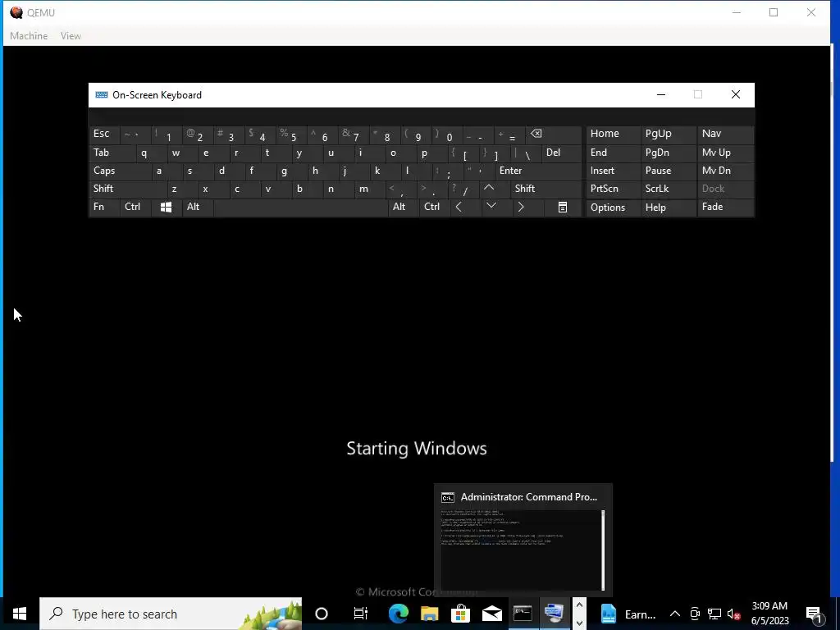Click the Insert key

(x=613, y=171)
